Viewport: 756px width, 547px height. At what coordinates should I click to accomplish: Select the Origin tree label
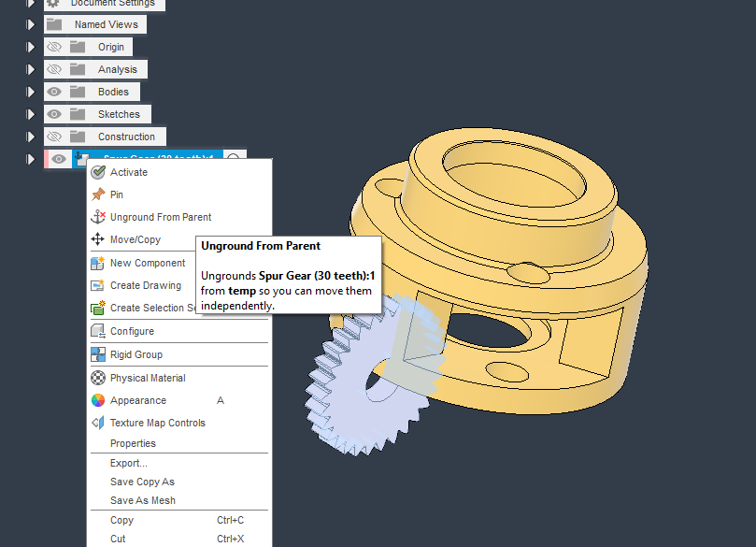(x=111, y=47)
